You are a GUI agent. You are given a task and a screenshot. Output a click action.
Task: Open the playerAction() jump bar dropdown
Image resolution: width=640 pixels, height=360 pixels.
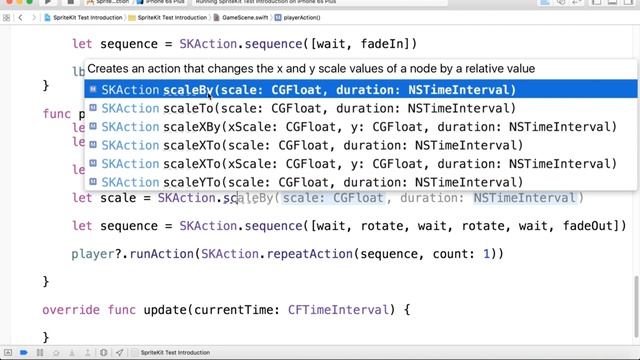[298, 18]
